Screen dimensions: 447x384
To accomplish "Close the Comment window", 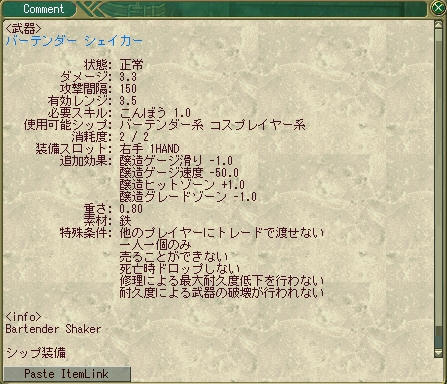I will click(438, 8).
